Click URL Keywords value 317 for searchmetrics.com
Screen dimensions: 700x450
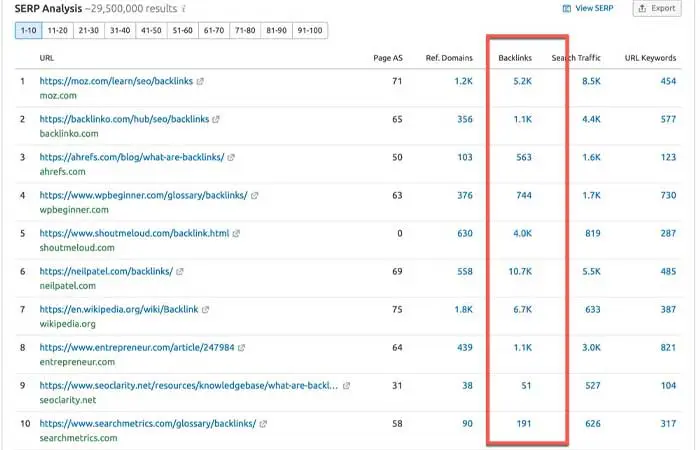point(668,423)
